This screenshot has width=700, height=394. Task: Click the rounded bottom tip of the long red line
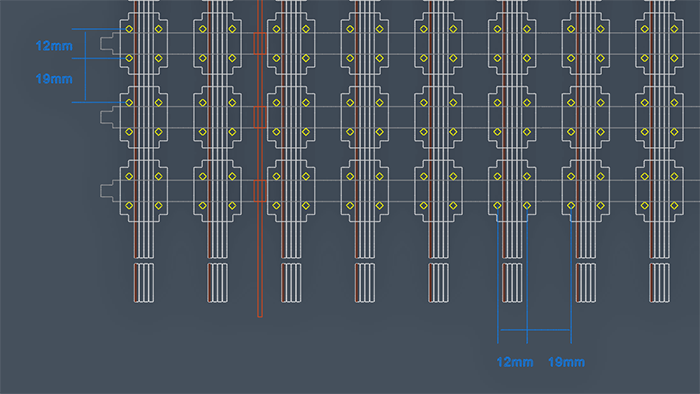260,315
